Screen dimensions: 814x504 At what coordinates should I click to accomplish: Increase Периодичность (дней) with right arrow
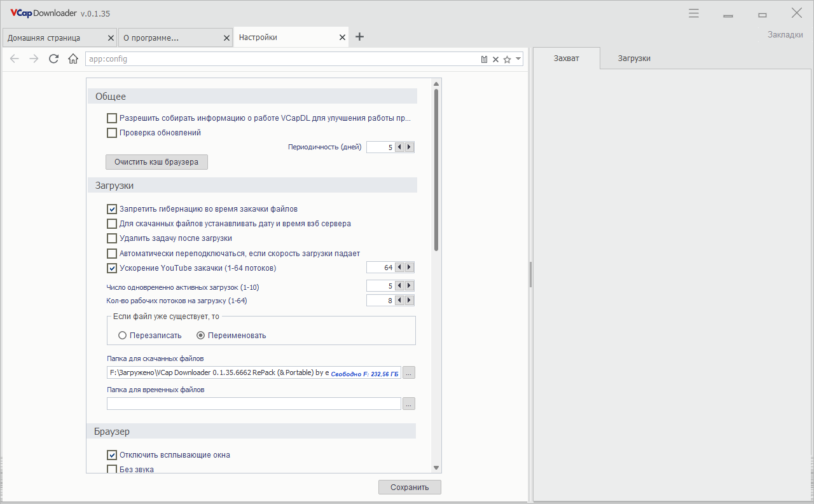point(410,147)
